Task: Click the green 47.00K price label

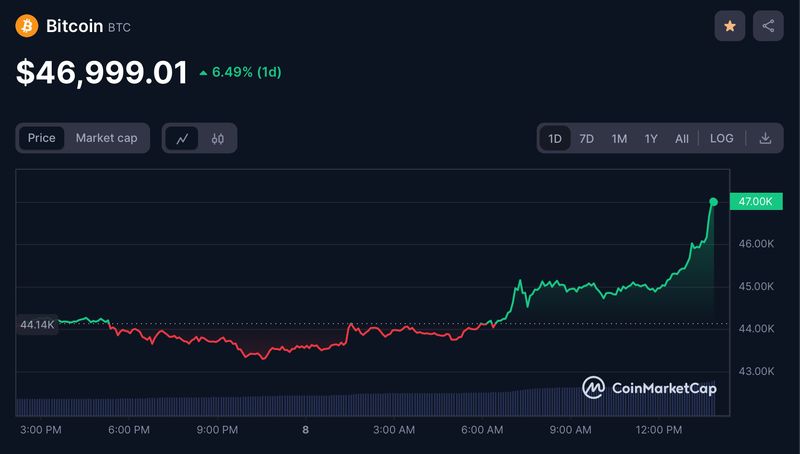Action: pyautogui.click(x=755, y=201)
